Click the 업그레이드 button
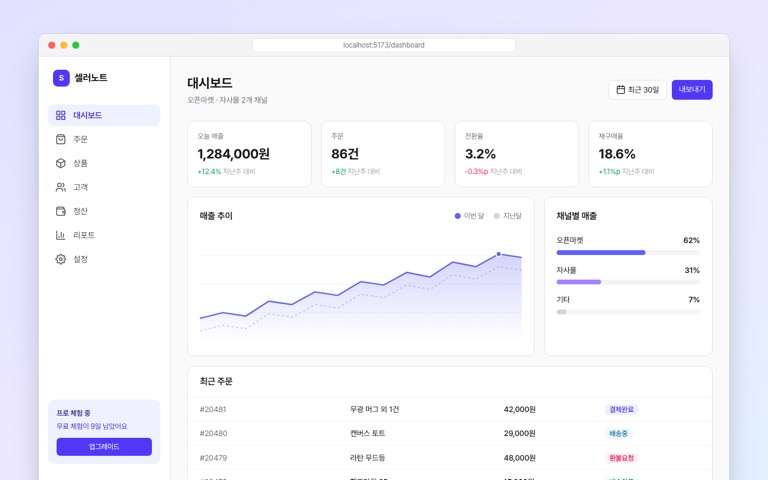The image size is (768, 480). [x=104, y=447]
